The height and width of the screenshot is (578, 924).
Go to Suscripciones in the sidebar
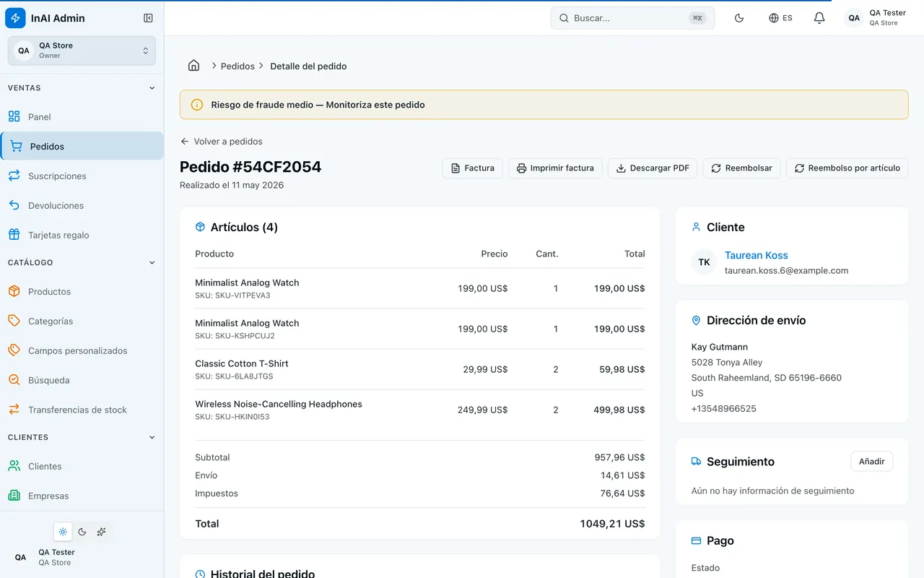[x=82, y=176]
